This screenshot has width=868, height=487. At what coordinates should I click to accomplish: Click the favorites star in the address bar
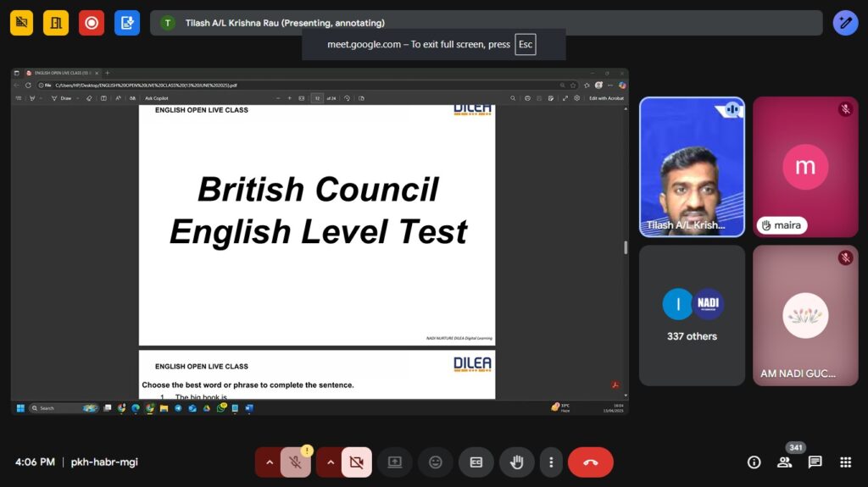(x=573, y=86)
